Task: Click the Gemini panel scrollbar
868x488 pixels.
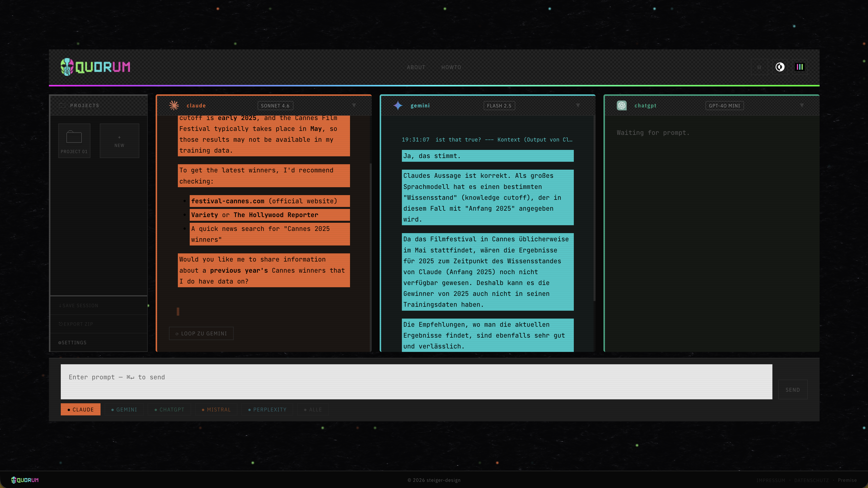Action: 594,208
